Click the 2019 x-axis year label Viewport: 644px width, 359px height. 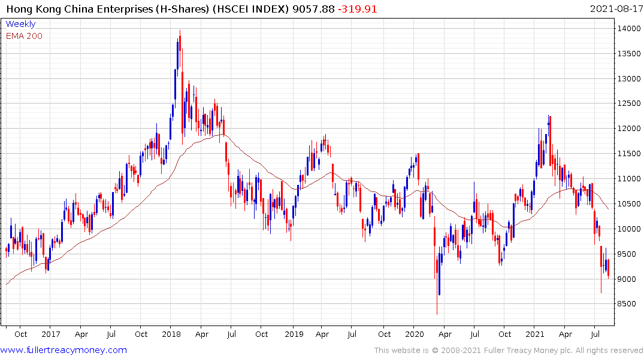coord(294,334)
